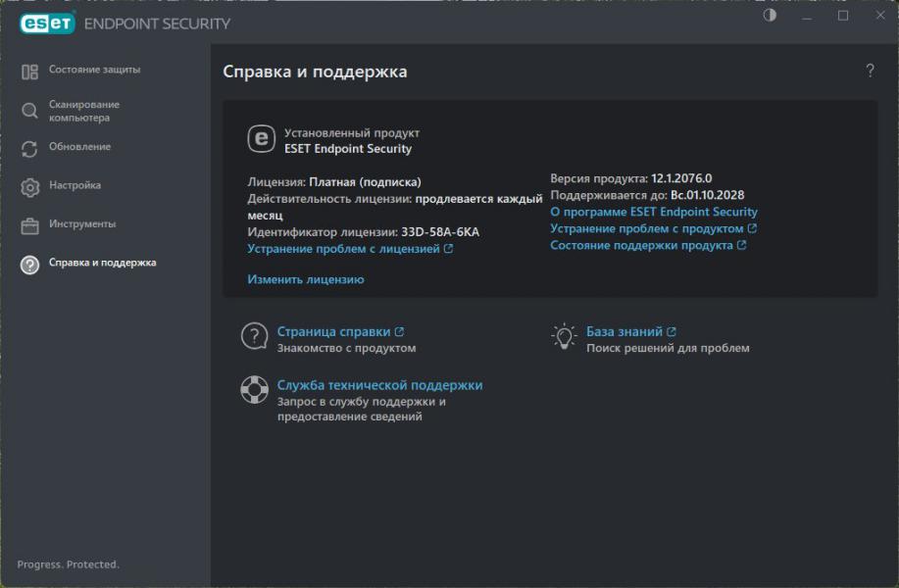Viewport: 899px width, 588px height.
Task: Click О программе ESET Endpoint Security
Action: click(653, 212)
